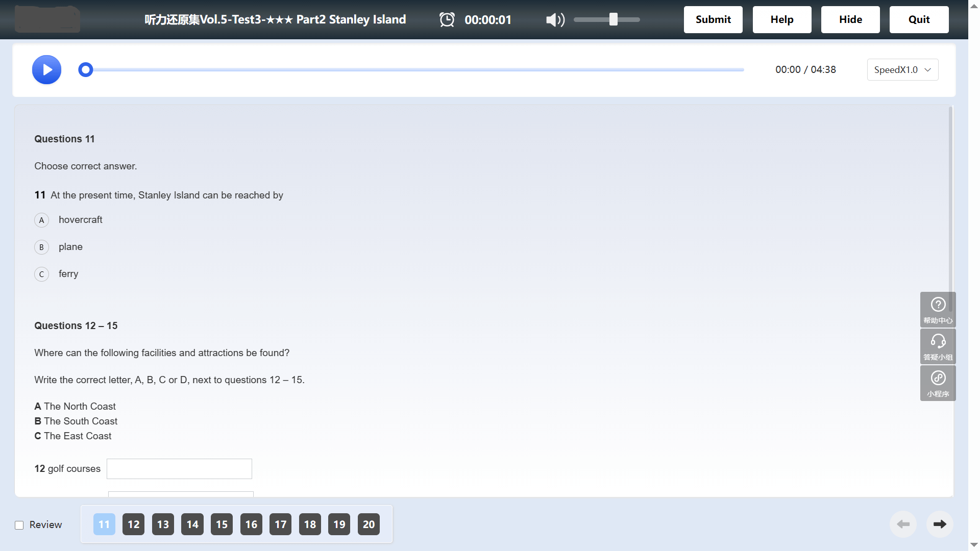
Task: Click the audio progress bar handle
Action: coord(86,69)
